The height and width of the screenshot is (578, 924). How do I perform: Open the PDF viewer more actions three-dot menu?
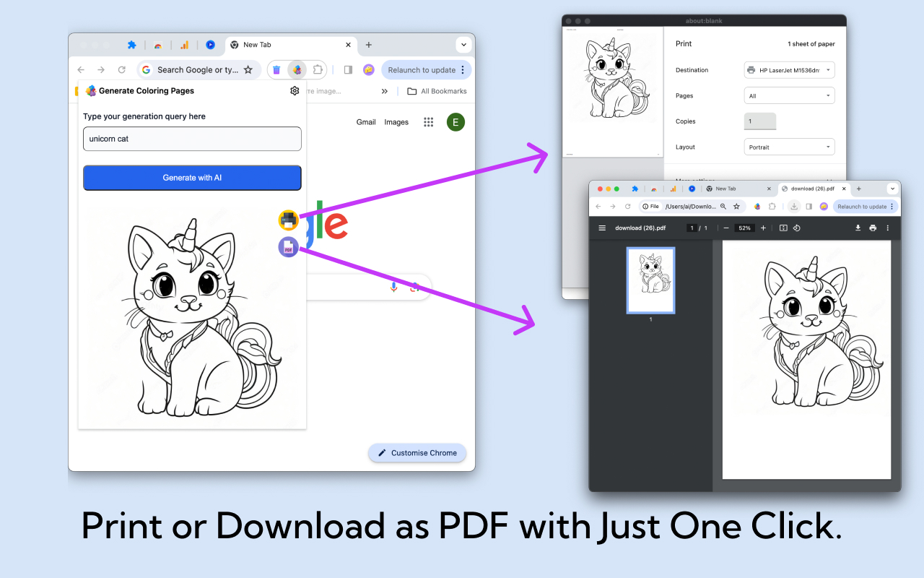pyautogui.click(x=888, y=228)
